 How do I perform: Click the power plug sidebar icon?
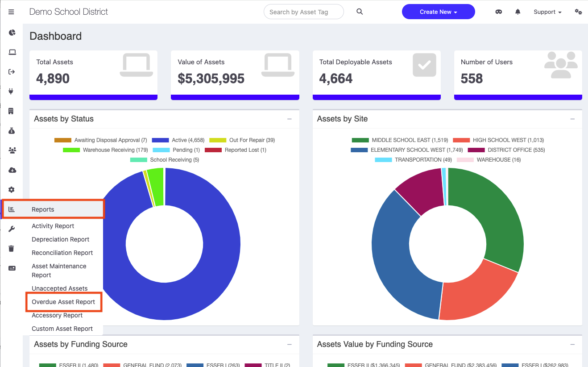coord(12,92)
